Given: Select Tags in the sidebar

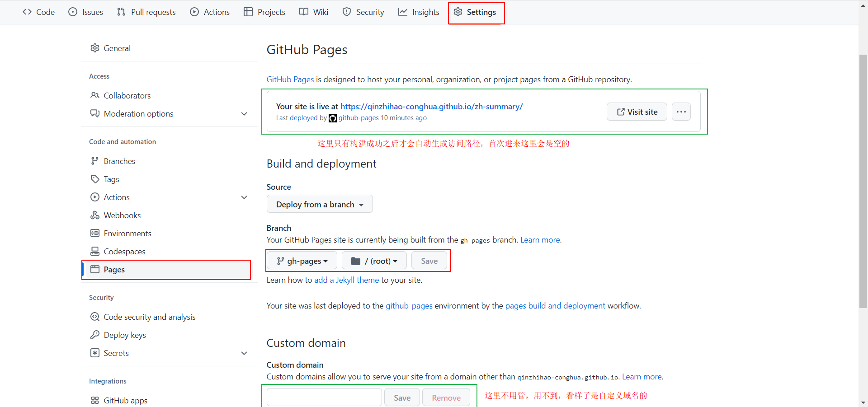Looking at the screenshot, I should tap(170, 179).
